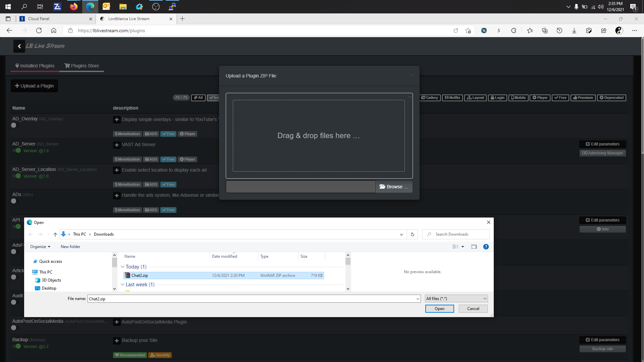Open help in file dialog

486,247
